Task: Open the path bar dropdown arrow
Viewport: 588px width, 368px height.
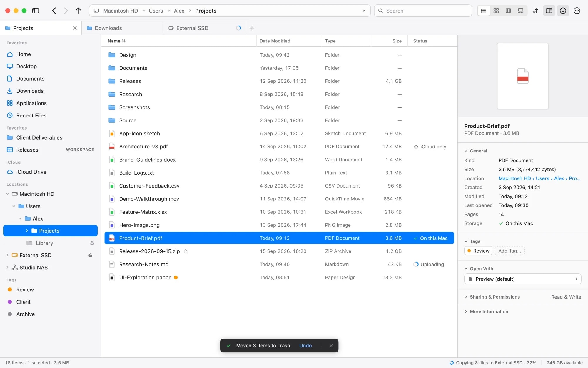Action: 364,11
